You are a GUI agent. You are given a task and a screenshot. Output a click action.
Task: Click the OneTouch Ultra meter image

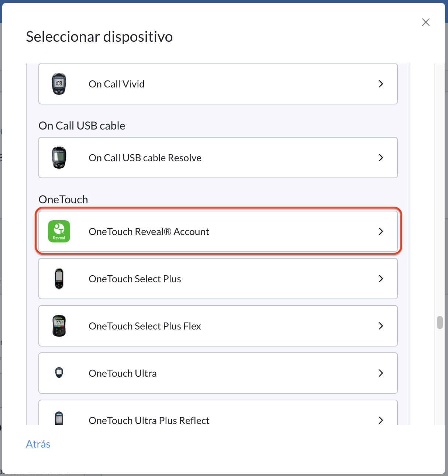click(x=59, y=373)
